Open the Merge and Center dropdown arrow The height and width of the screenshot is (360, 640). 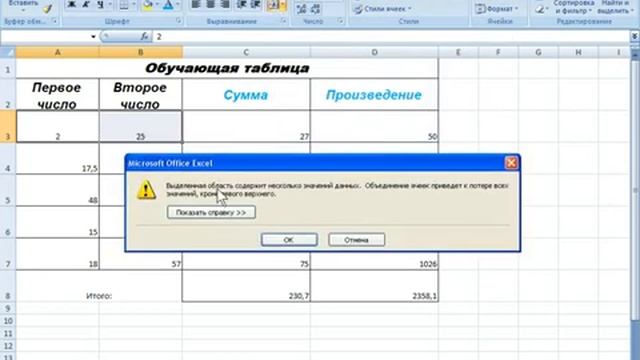pyautogui.click(x=283, y=4)
